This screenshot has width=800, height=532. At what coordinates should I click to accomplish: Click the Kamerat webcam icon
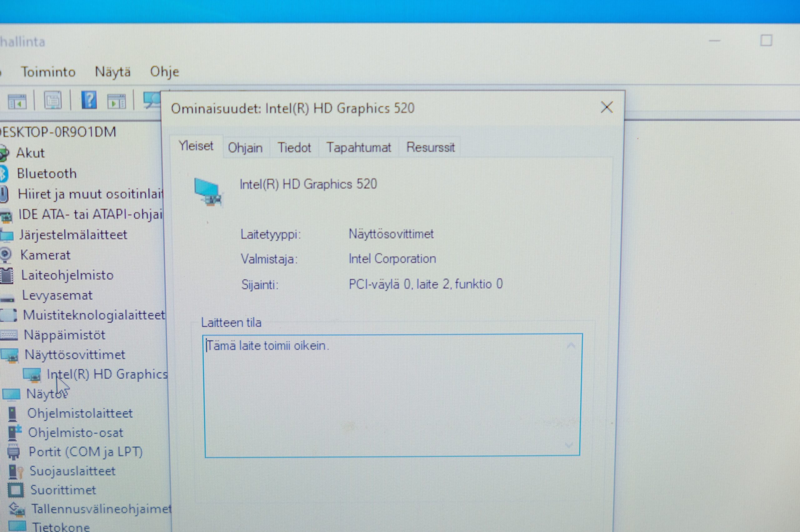point(5,255)
